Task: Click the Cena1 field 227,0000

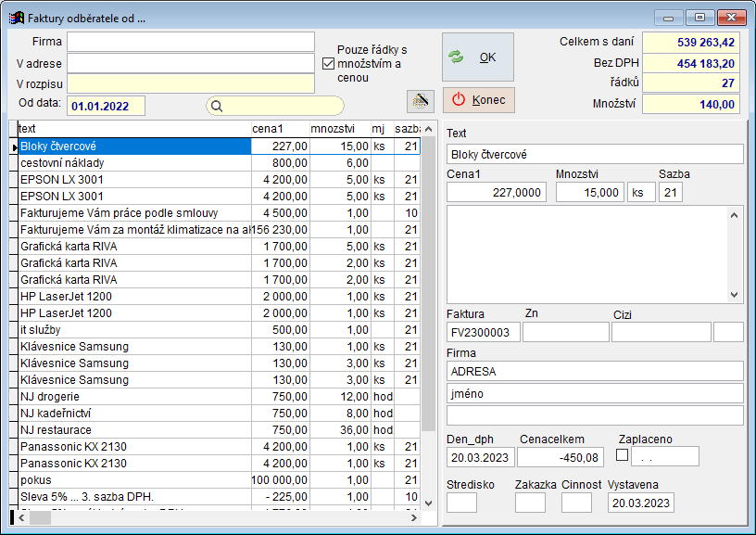Action: pos(497,192)
